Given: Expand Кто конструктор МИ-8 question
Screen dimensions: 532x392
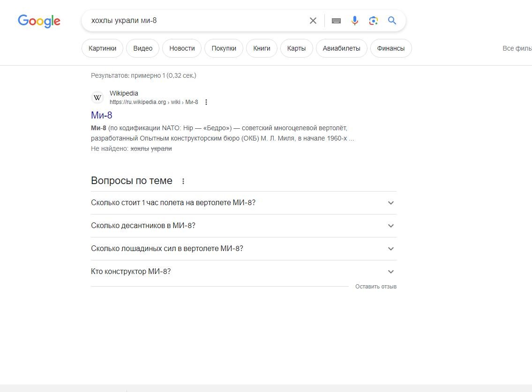Looking at the screenshot, I should pyautogui.click(x=244, y=272).
